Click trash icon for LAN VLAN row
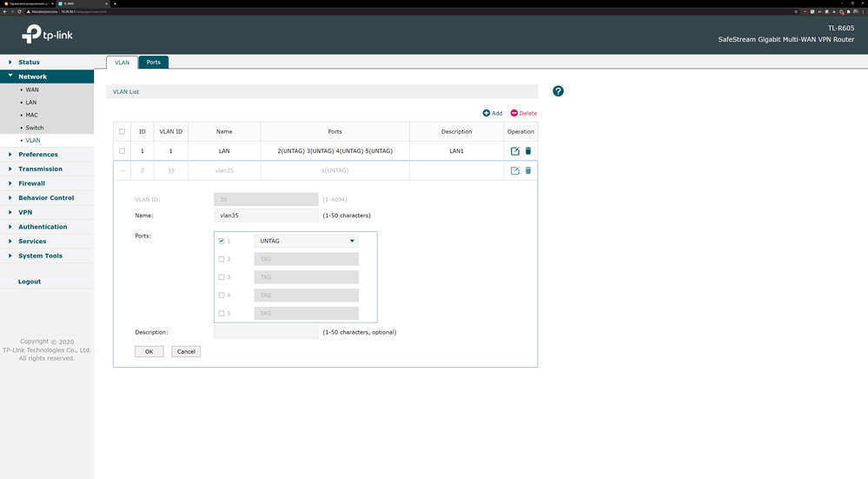Image resolution: width=868 pixels, height=479 pixels. point(528,151)
